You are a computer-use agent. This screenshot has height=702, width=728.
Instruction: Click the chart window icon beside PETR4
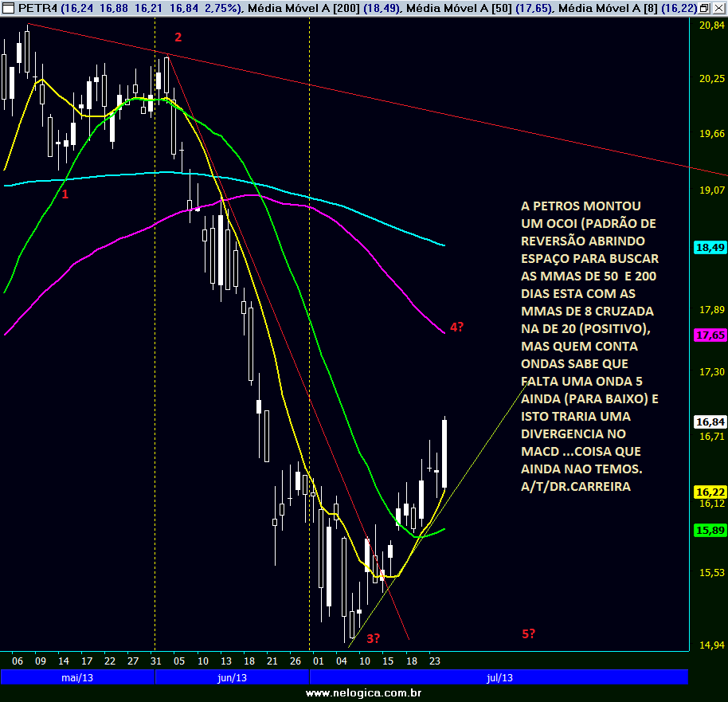[x=8, y=8]
